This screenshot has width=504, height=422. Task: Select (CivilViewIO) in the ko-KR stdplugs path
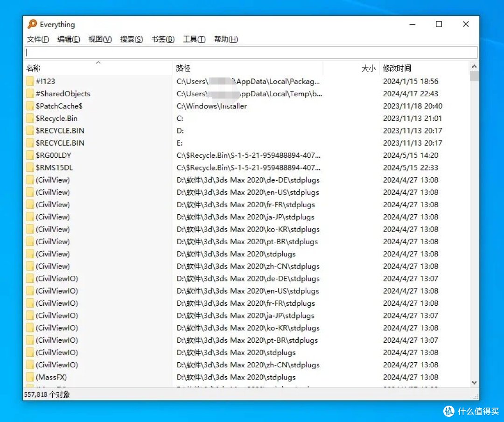[57, 328]
